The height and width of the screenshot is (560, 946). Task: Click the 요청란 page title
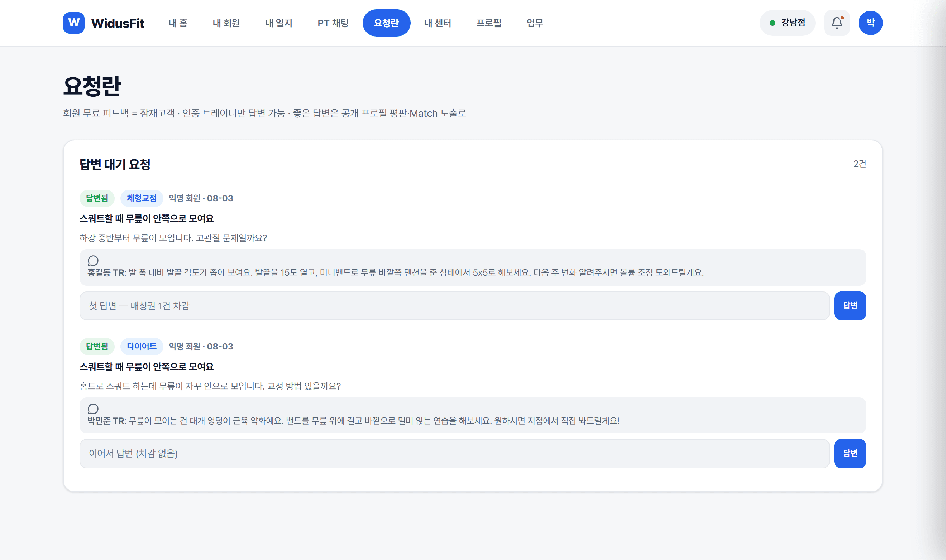click(92, 86)
